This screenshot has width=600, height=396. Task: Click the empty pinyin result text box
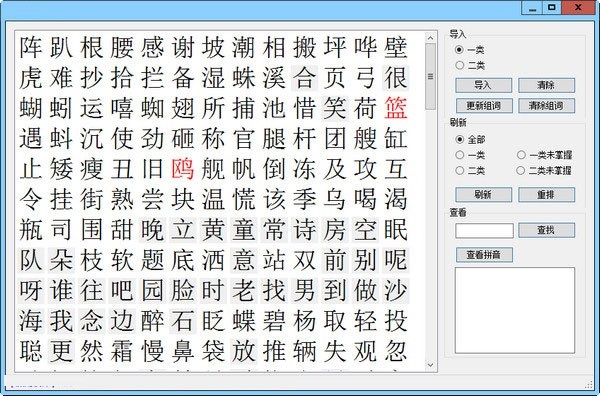pos(515,310)
